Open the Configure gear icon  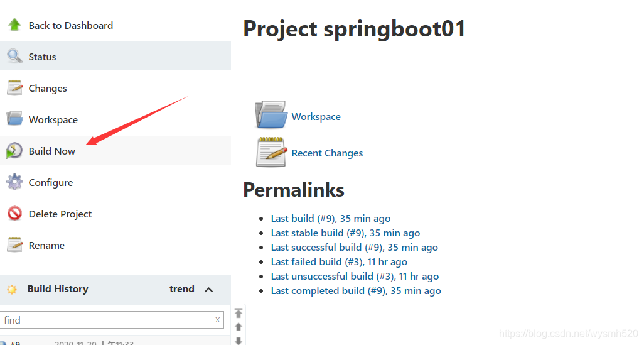[x=14, y=182]
